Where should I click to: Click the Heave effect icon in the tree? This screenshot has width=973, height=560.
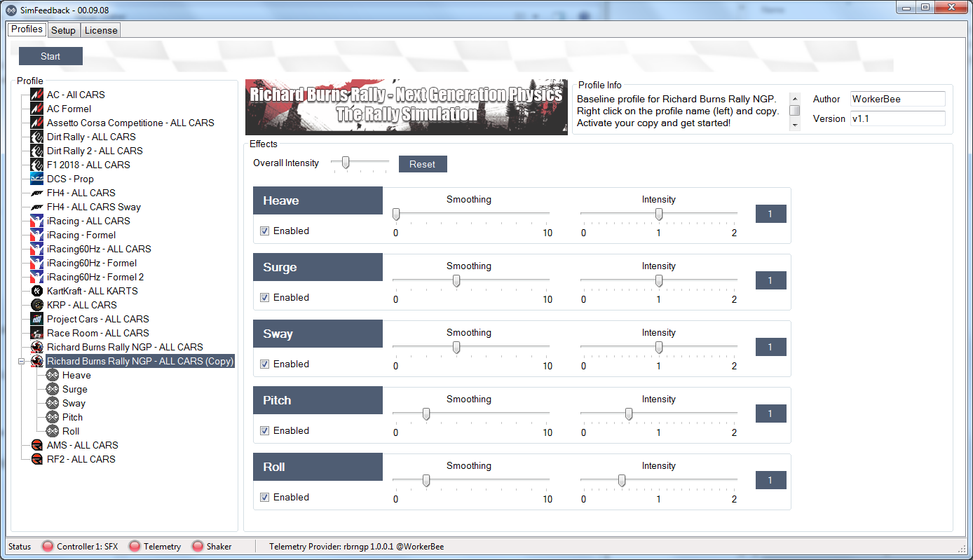[53, 375]
